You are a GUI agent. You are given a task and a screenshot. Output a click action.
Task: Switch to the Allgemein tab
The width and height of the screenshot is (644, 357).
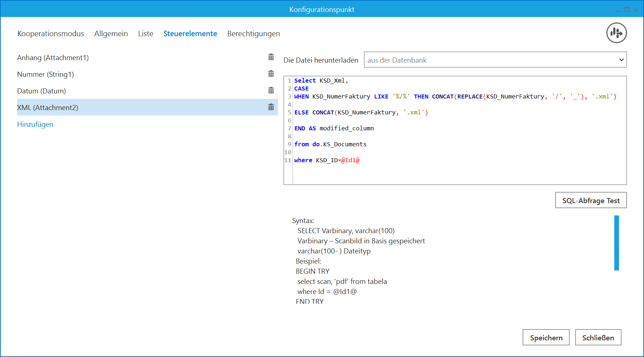pos(111,34)
